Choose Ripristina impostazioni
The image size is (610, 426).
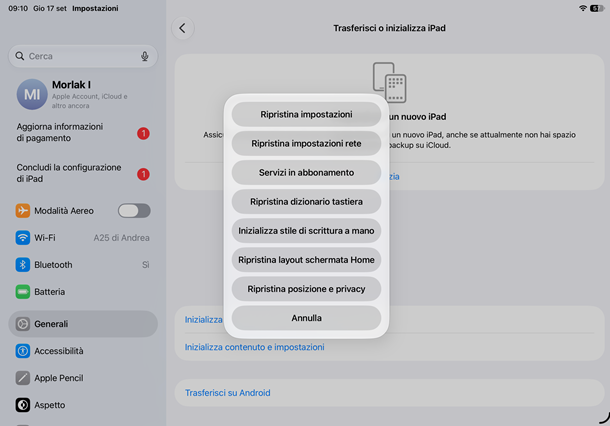pos(306,114)
